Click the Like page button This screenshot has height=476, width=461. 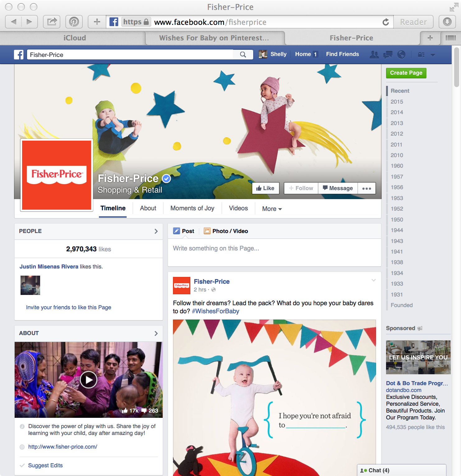point(265,188)
